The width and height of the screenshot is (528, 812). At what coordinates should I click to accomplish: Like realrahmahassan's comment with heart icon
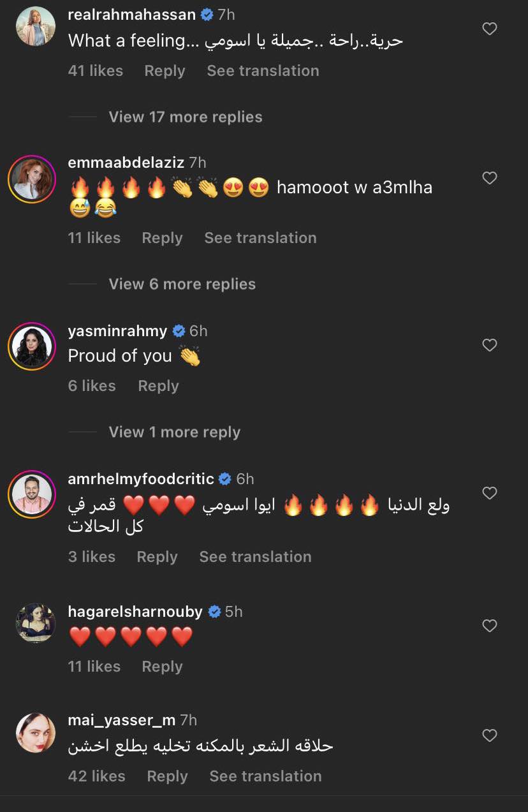click(x=489, y=29)
